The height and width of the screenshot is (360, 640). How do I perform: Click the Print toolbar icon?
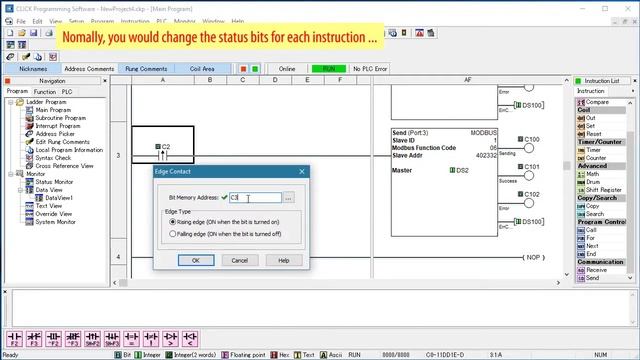point(49,33)
